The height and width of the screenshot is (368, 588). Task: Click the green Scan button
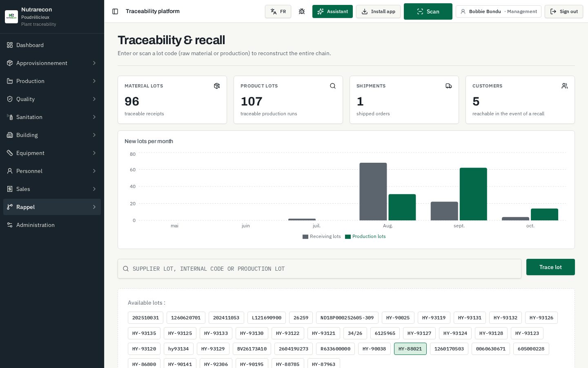coord(428,11)
